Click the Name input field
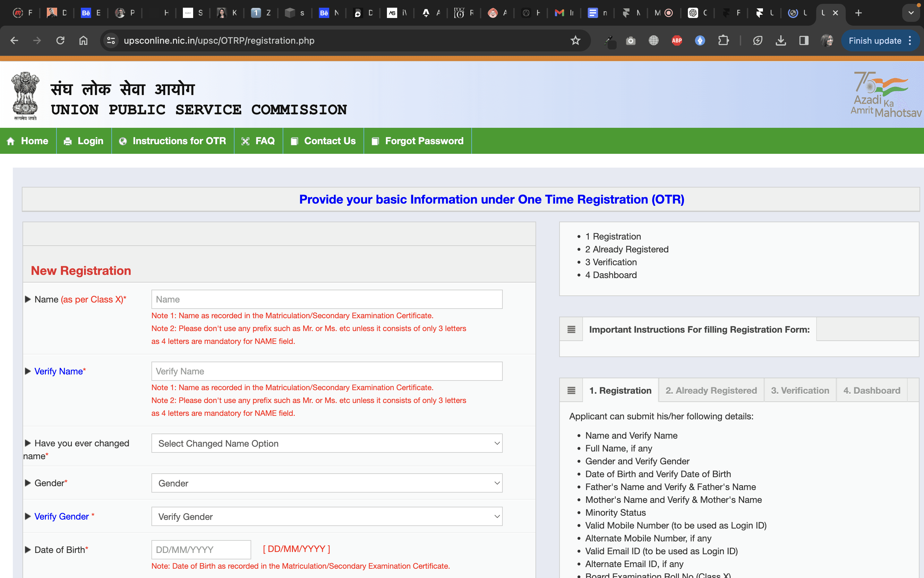 (327, 299)
